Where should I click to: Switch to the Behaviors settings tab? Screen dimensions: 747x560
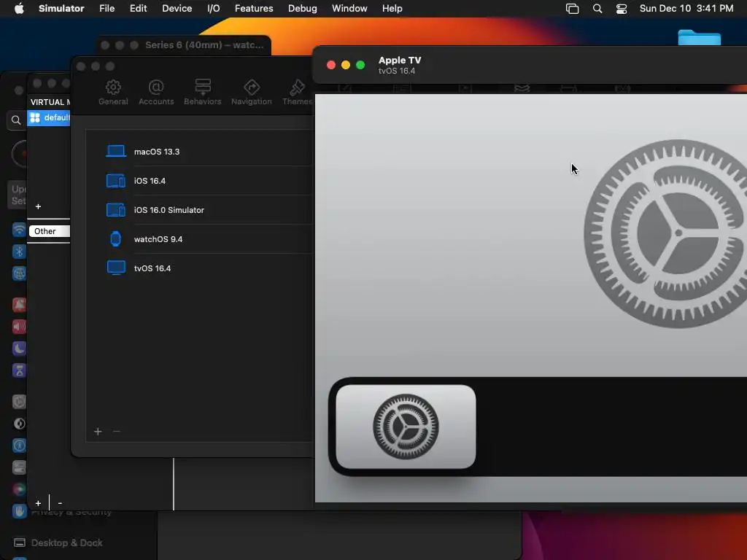[203, 93]
